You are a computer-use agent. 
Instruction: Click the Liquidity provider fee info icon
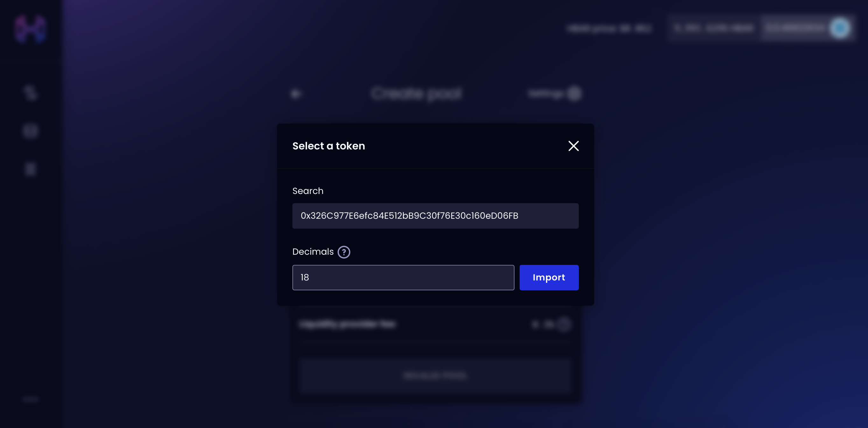click(x=564, y=325)
